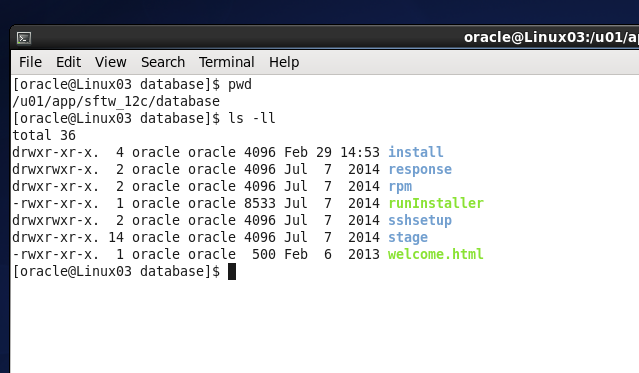Viewport: 639px width, 373px height.
Task: Click the 'sshsetup' directory name
Action: [x=420, y=220]
